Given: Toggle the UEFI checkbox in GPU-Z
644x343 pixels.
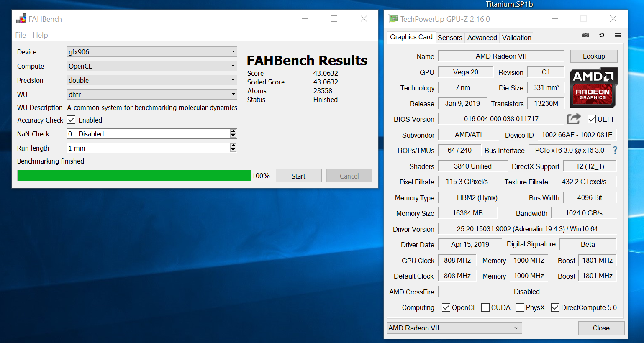Looking at the screenshot, I should 592,119.
